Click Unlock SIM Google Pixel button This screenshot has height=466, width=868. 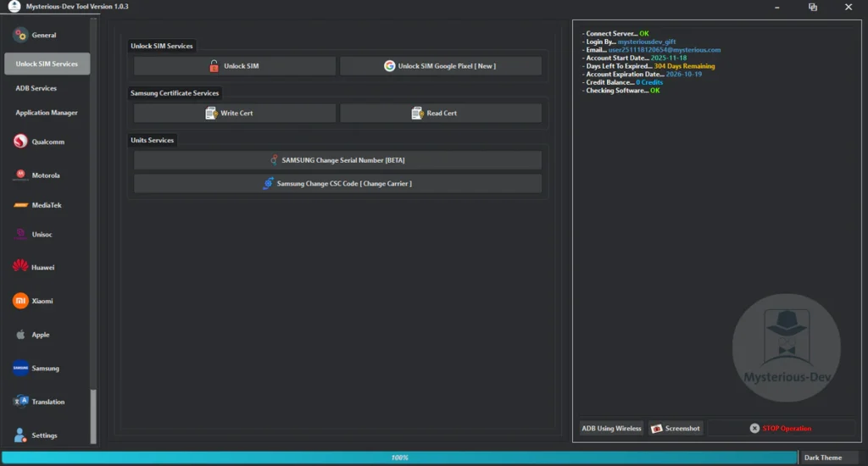coord(440,66)
